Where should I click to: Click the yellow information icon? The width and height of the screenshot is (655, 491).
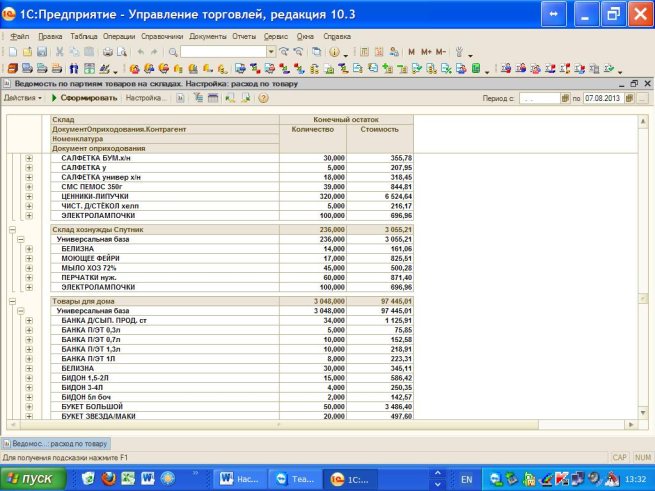coord(334,52)
